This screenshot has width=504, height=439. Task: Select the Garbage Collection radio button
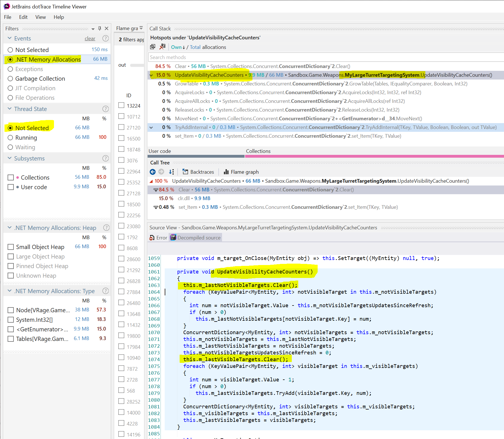tap(10, 79)
